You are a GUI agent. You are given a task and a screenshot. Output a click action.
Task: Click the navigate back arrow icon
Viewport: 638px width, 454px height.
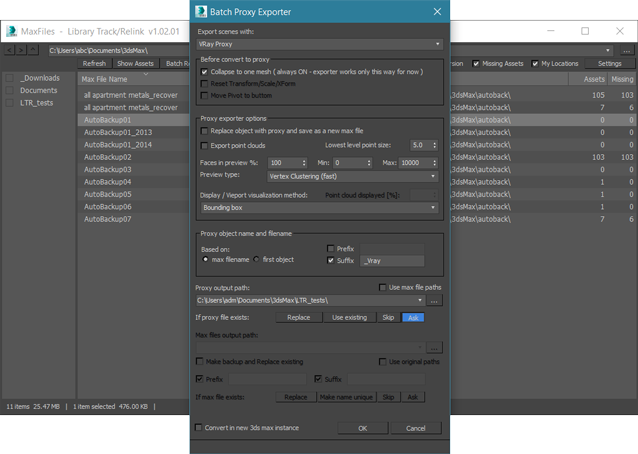10,50
